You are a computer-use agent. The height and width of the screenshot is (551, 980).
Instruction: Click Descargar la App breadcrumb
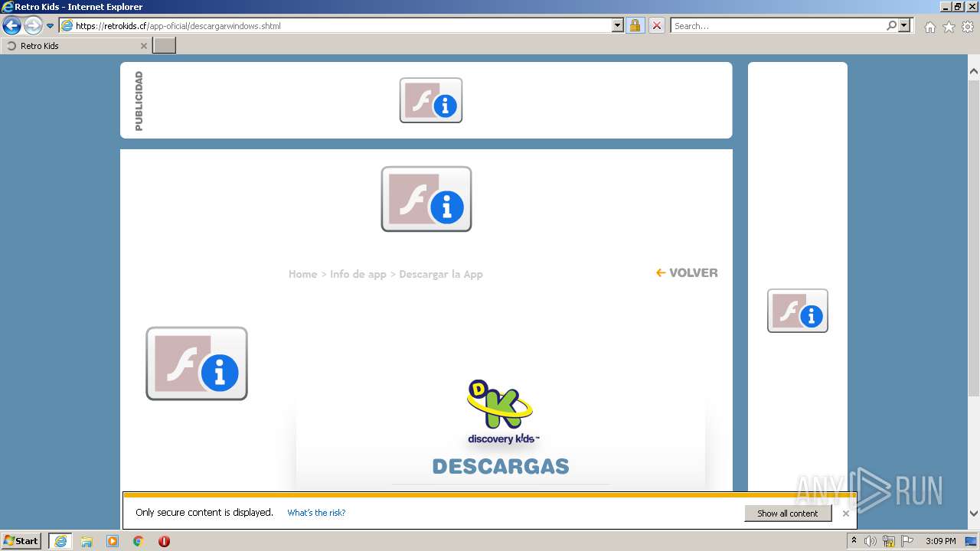coord(441,274)
